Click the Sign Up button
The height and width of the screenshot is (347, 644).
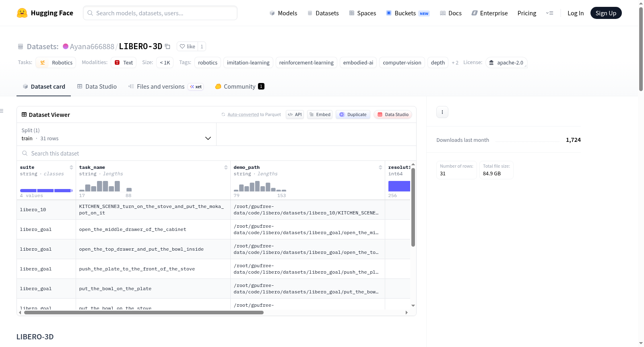(x=606, y=13)
